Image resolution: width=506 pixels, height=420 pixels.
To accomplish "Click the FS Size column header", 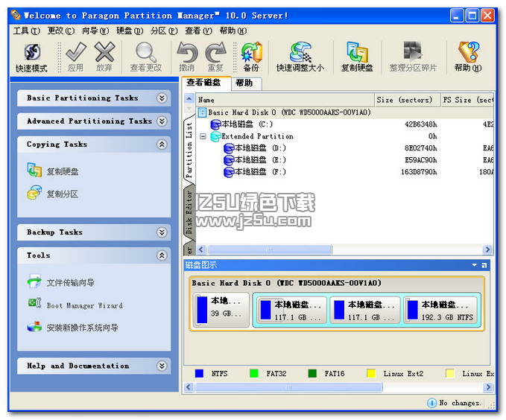I will click(467, 100).
